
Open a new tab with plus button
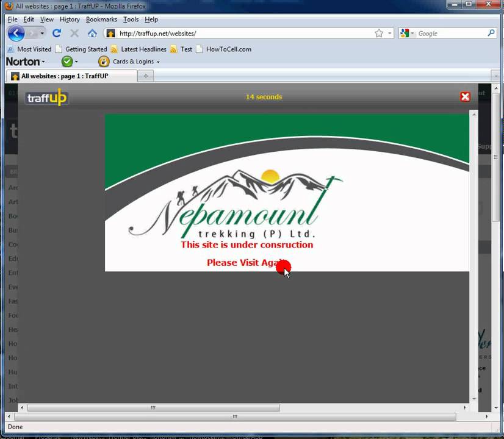coord(146,76)
